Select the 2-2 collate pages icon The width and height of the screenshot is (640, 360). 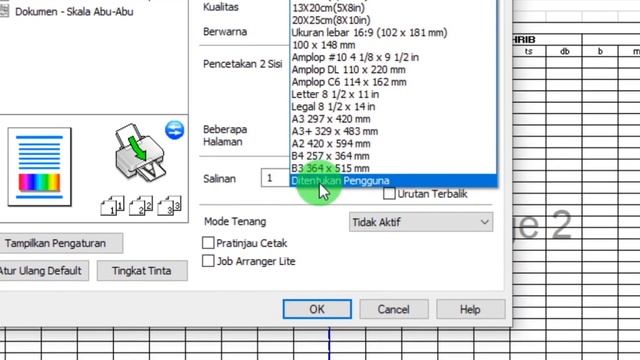141,205
